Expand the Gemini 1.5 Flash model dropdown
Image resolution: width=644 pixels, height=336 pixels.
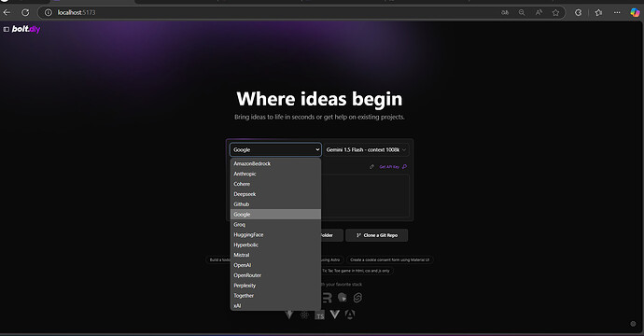coord(367,150)
